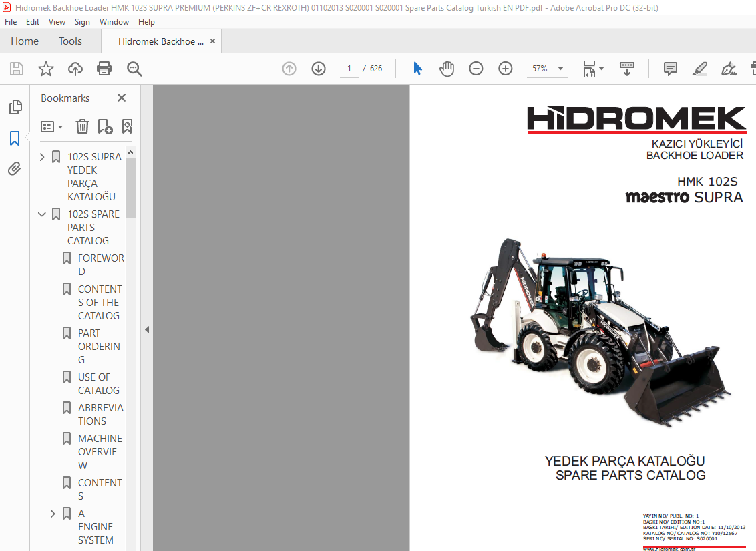756x551 pixels.
Task: Open the ABBREVIATIONS bookmark
Action: click(x=100, y=414)
